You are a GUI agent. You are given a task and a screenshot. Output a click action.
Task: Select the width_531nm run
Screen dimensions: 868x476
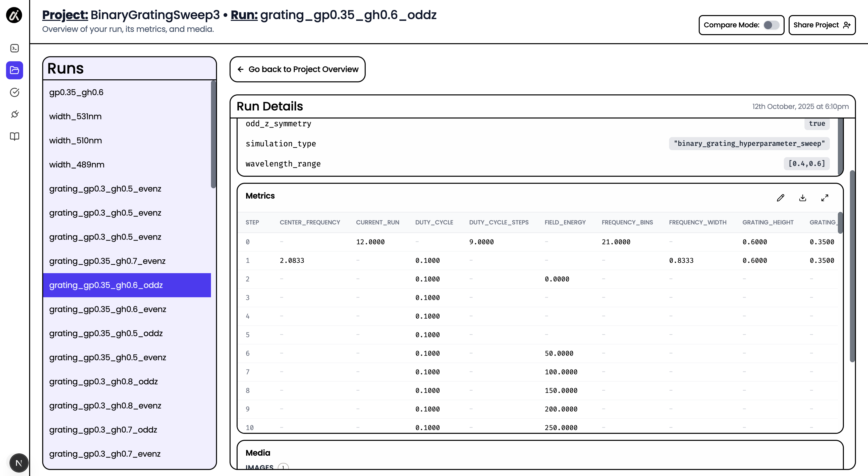tap(75, 116)
